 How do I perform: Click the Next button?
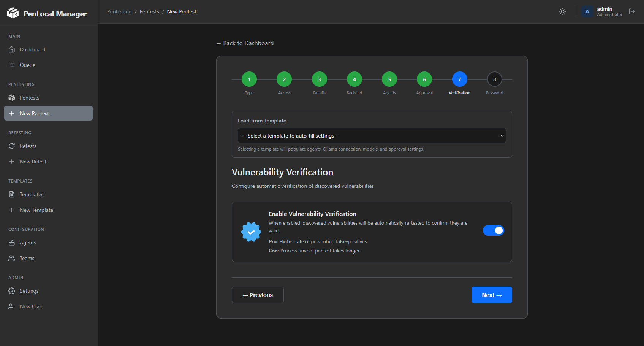tap(492, 295)
